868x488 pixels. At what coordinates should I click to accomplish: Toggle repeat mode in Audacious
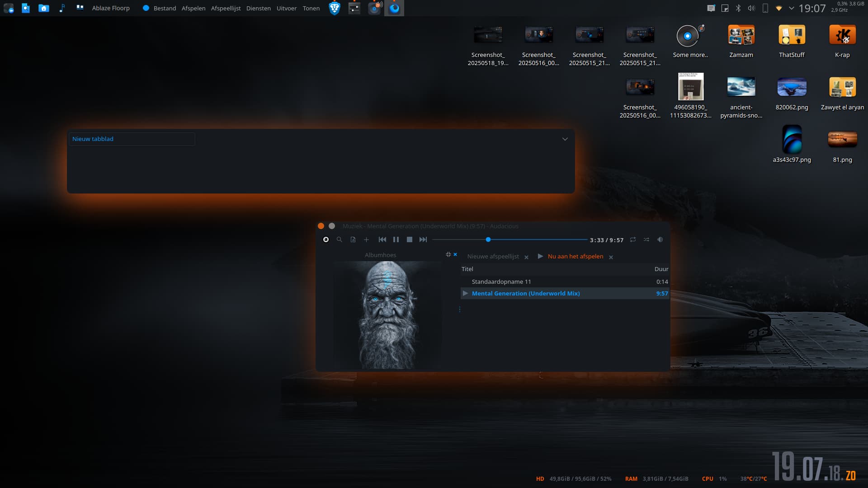point(633,239)
